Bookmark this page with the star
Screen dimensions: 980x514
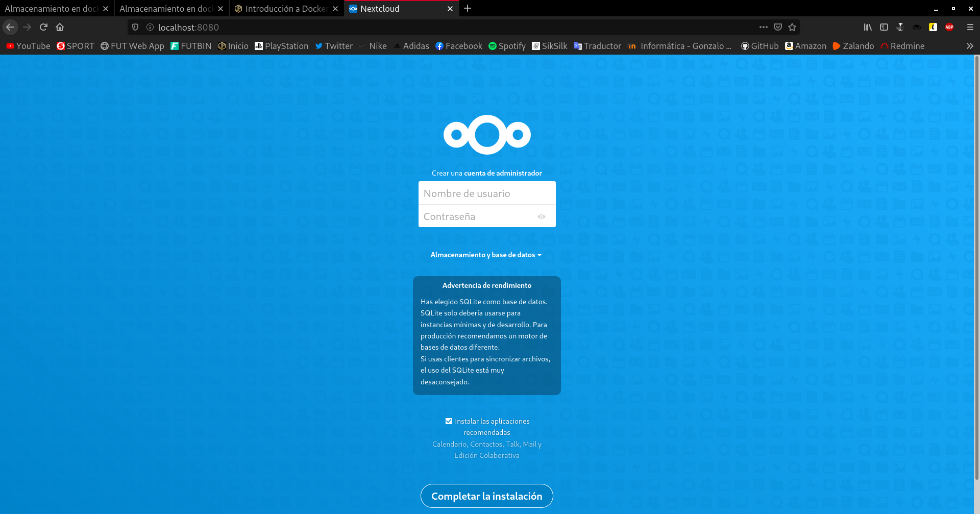(792, 27)
